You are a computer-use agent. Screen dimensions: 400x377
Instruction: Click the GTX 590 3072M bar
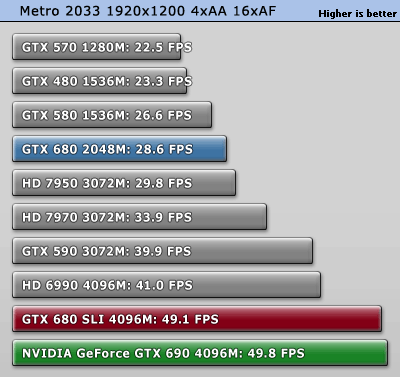(163, 251)
